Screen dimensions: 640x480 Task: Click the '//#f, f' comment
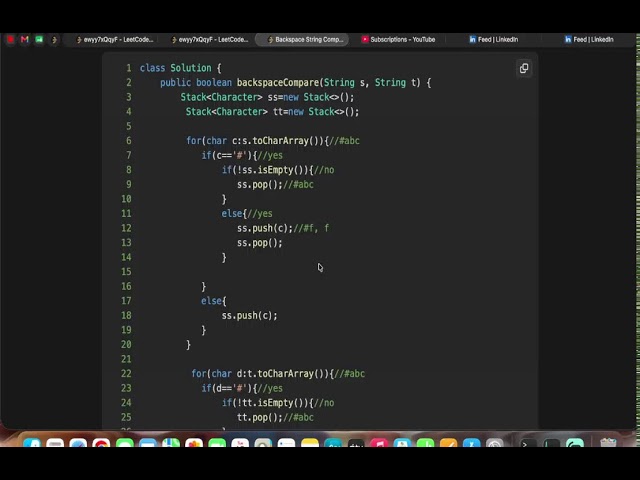coord(311,228)
